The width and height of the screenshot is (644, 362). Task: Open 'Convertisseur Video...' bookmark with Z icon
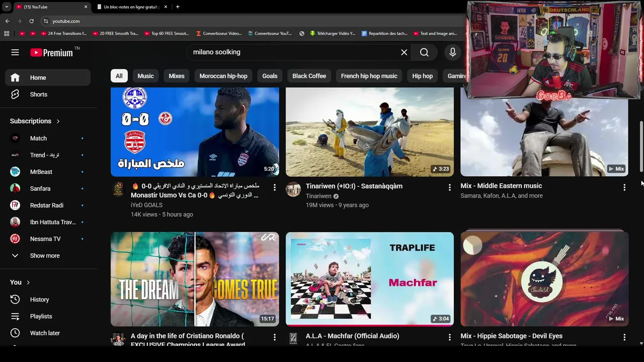[219, 34]
